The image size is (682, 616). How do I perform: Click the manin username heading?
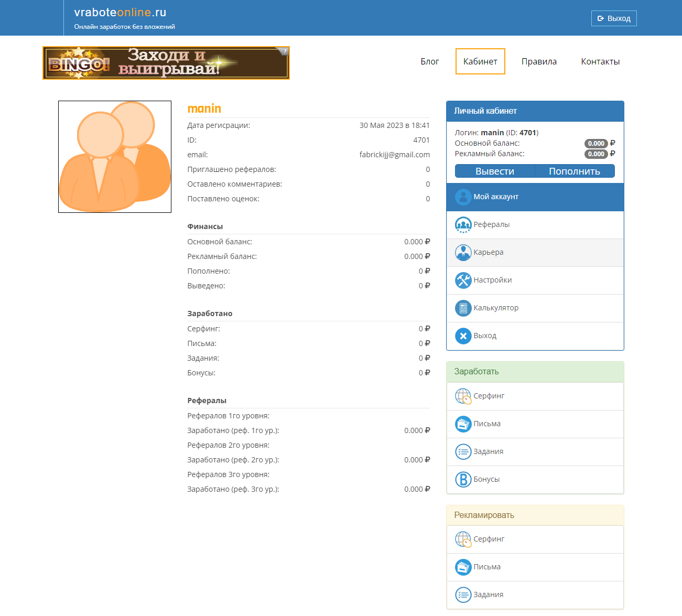pyautogui.click(x=204, y=109)
